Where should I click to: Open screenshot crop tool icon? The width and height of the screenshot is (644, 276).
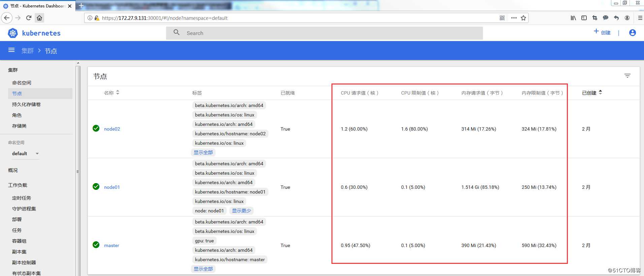[595, 18]
